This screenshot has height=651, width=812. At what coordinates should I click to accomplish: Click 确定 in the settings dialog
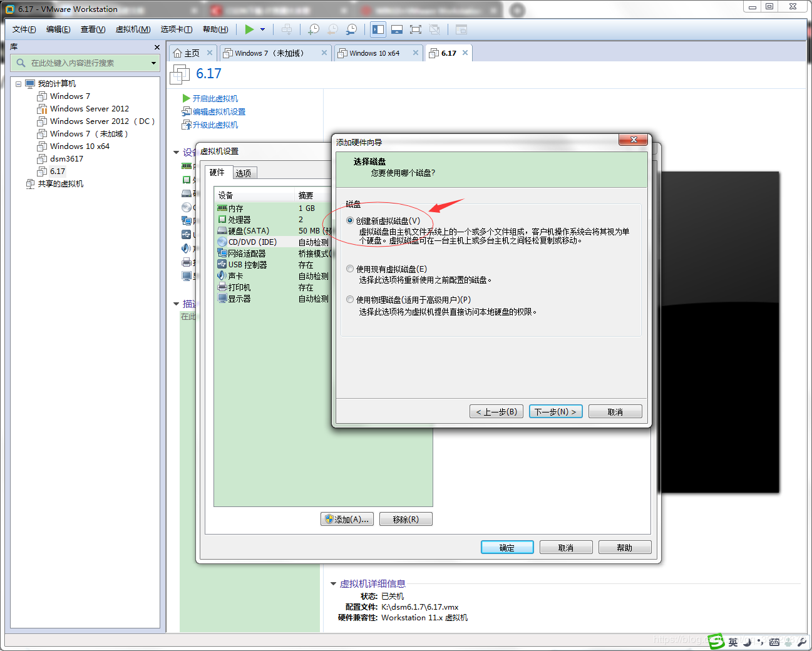(x=507, y=548)
